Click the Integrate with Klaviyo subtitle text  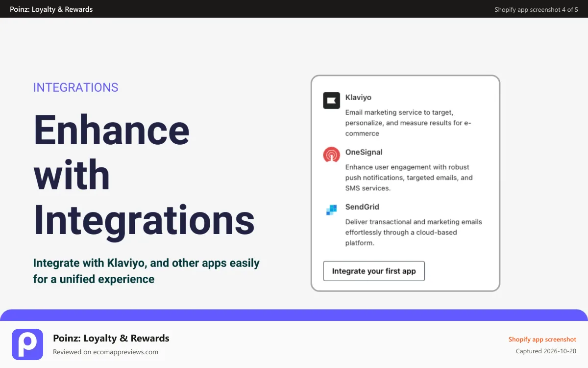click(146, 271)
